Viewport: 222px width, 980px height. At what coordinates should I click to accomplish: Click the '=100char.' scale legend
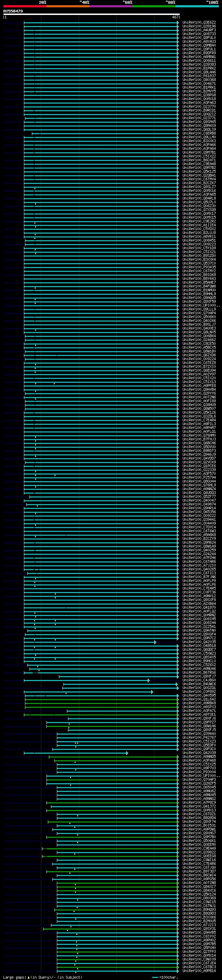point(165,977)
